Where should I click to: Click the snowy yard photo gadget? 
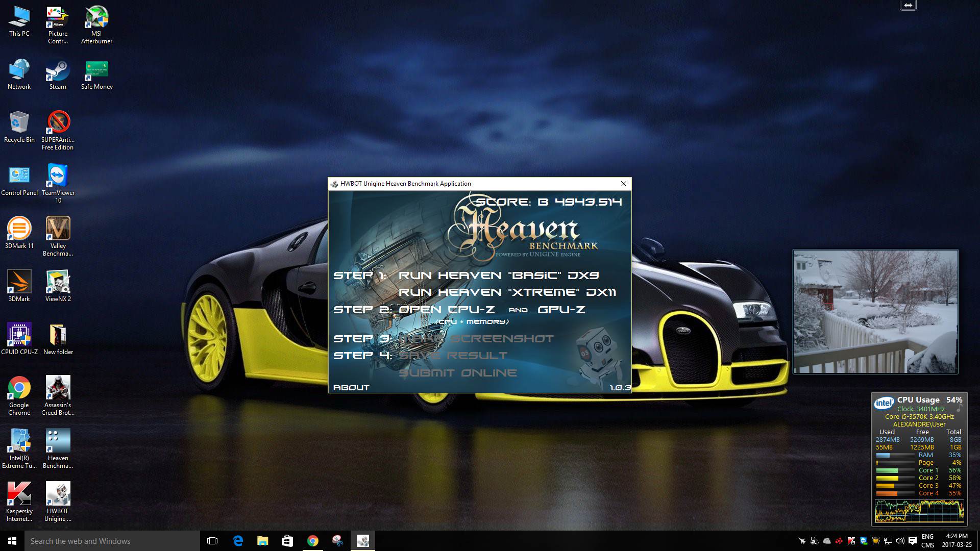tap(875, 312)
